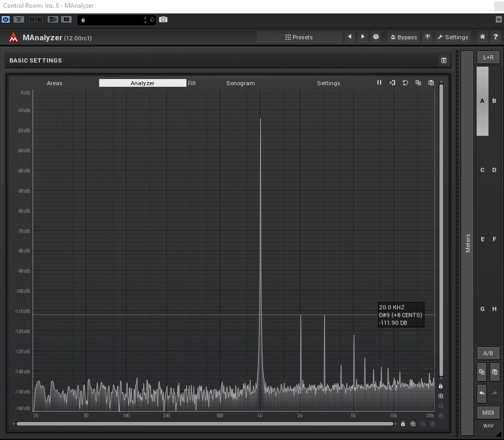Open the top-right host dropdown arrow

click(498, 20)
